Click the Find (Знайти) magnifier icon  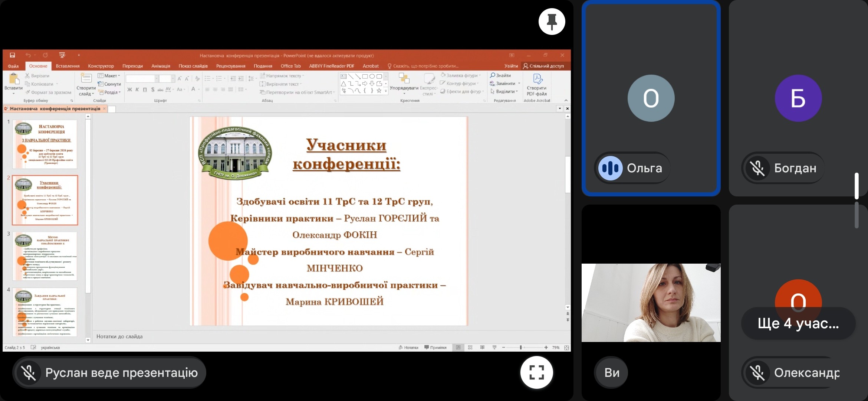point(493,75)
